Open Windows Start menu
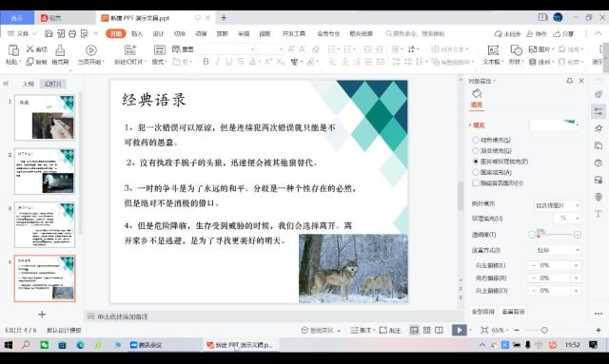609x364 pixels. 9,344
